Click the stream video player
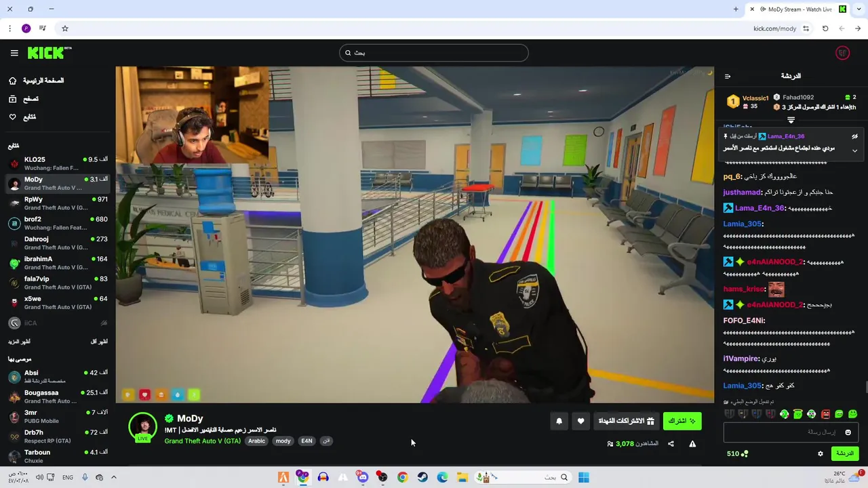 click(x=414, y=235)
